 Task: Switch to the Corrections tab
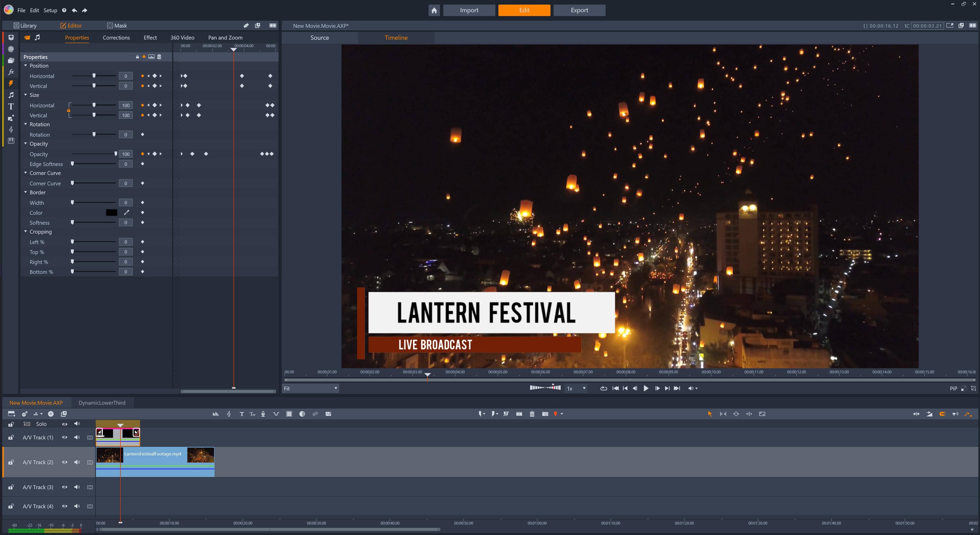point(116,37)
